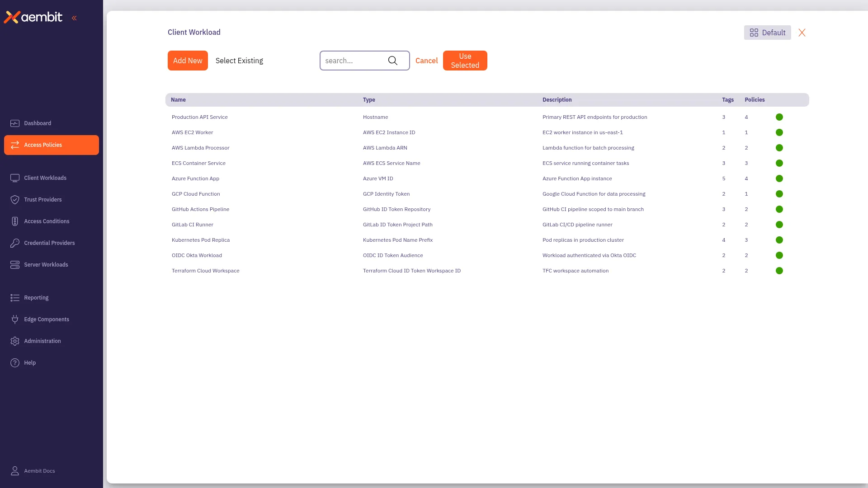Click the Edge Components plug icon
Image resolution: width=868 pixels, height=488 pixels.
(15, 319)
